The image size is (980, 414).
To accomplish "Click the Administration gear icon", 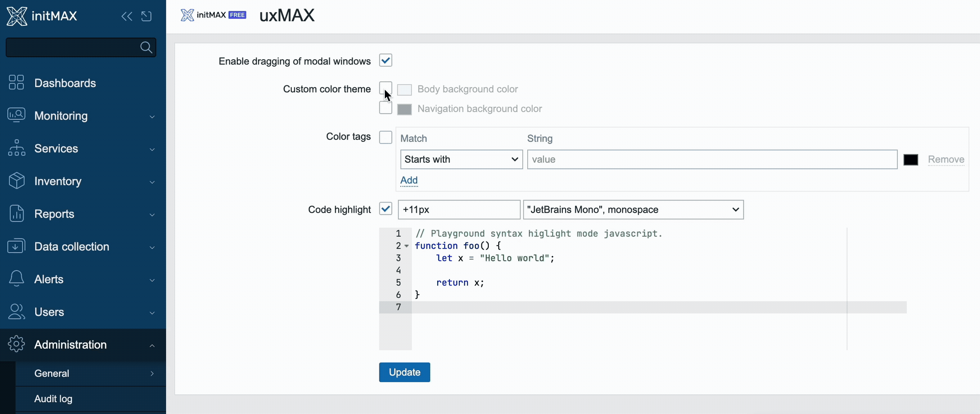I will point(16,344).
